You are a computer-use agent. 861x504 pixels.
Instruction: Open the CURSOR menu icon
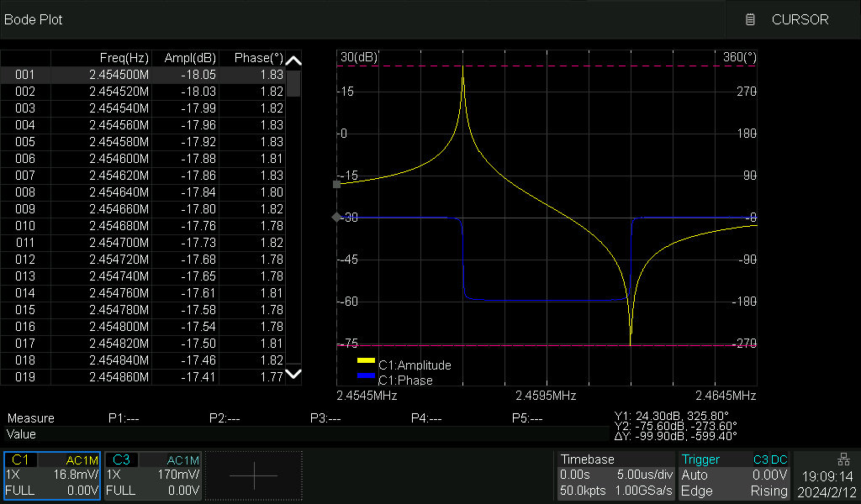click(751, 19)
